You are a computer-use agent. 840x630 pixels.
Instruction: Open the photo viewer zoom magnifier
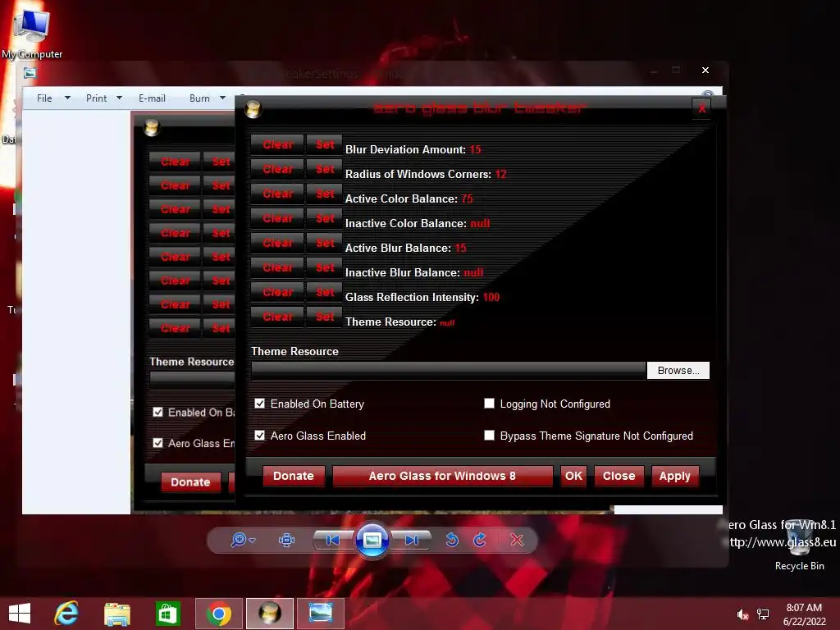click(239, 540)
